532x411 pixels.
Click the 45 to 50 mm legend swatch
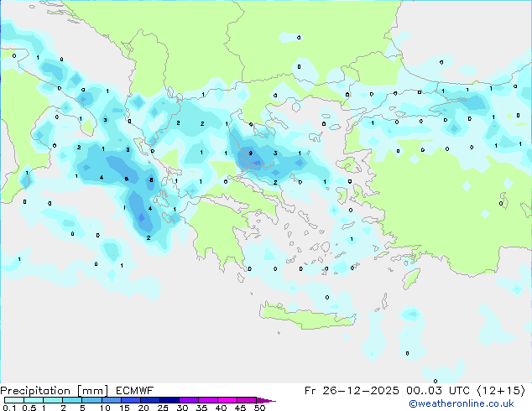click(247, 400)
